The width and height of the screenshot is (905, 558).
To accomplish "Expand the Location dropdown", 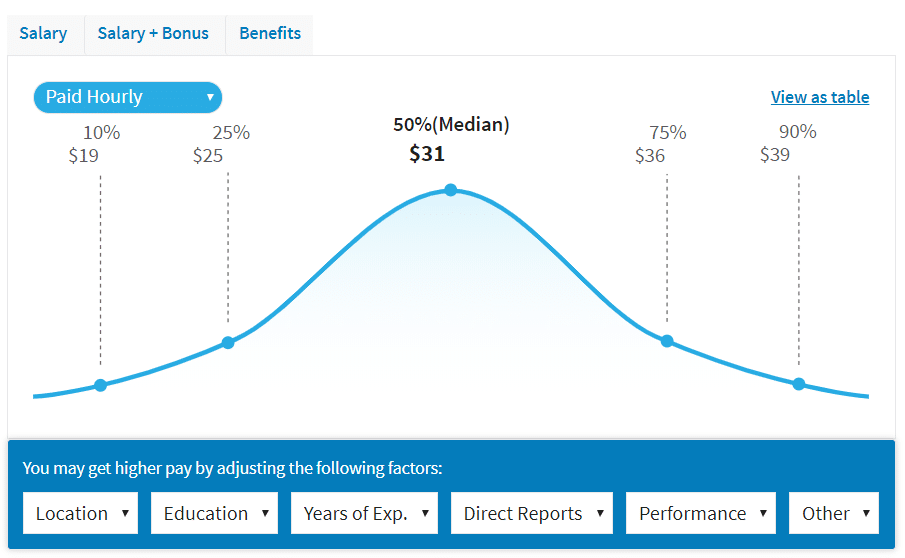I will click(83, 513).
